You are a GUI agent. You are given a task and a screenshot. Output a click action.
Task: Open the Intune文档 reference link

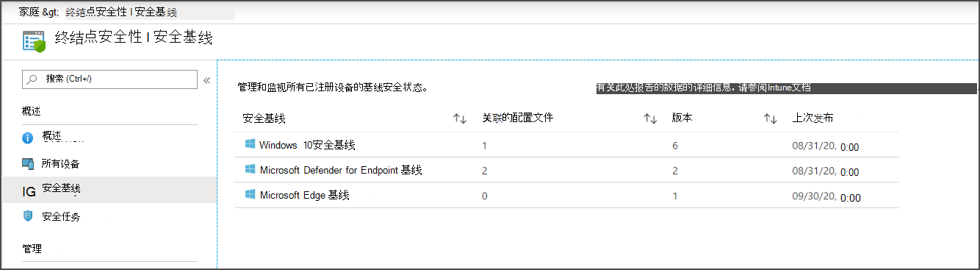click(x=790, y=88)
